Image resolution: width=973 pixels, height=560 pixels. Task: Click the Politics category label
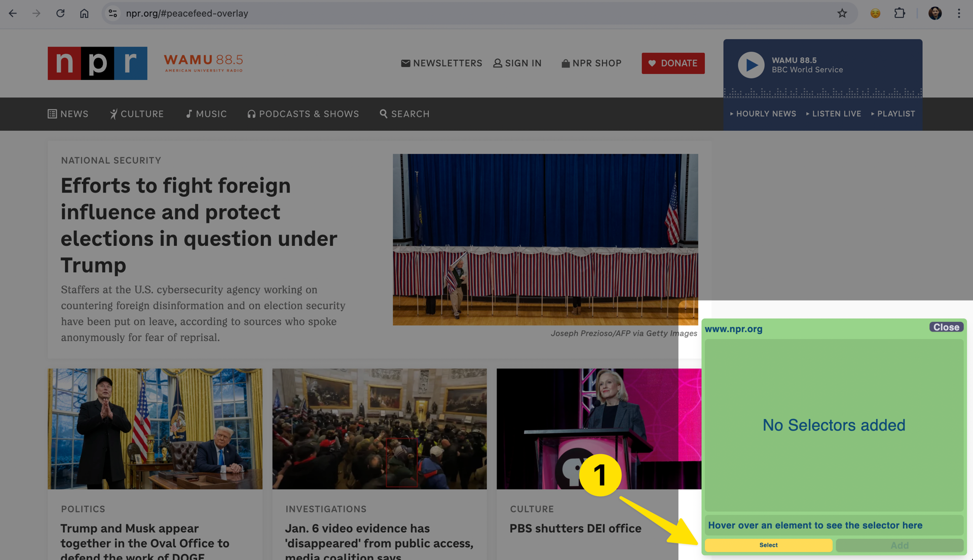83,509
